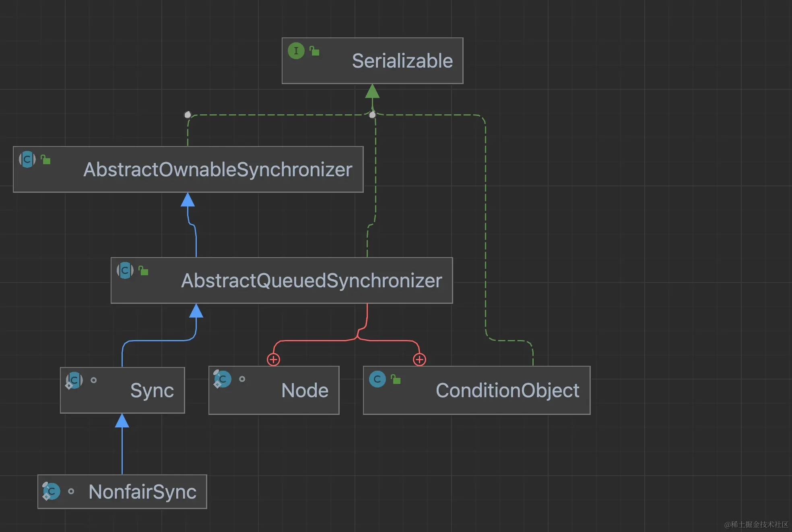The image size is (792, 532).
Task: Click the class icon on NonfairSync
Action: (52, 491)
